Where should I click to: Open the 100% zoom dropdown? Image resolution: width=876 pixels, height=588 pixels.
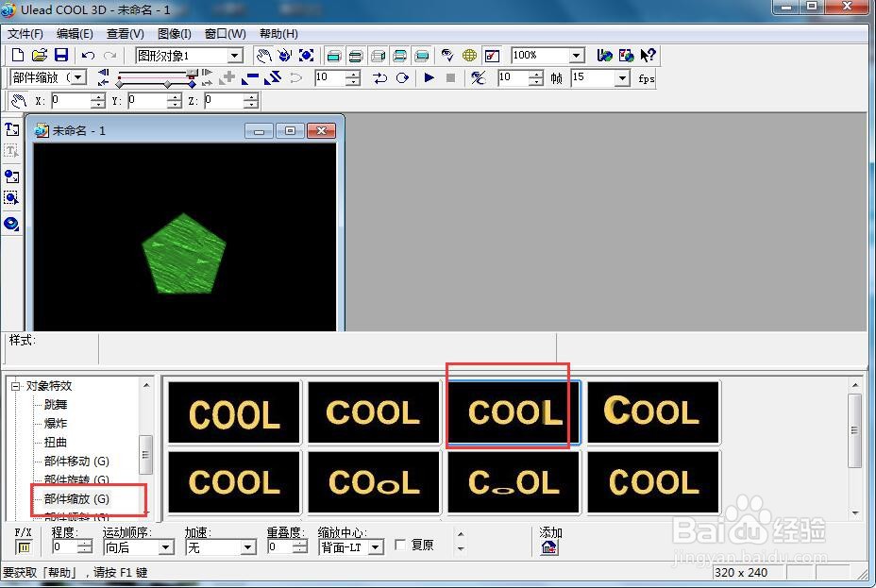576,56
